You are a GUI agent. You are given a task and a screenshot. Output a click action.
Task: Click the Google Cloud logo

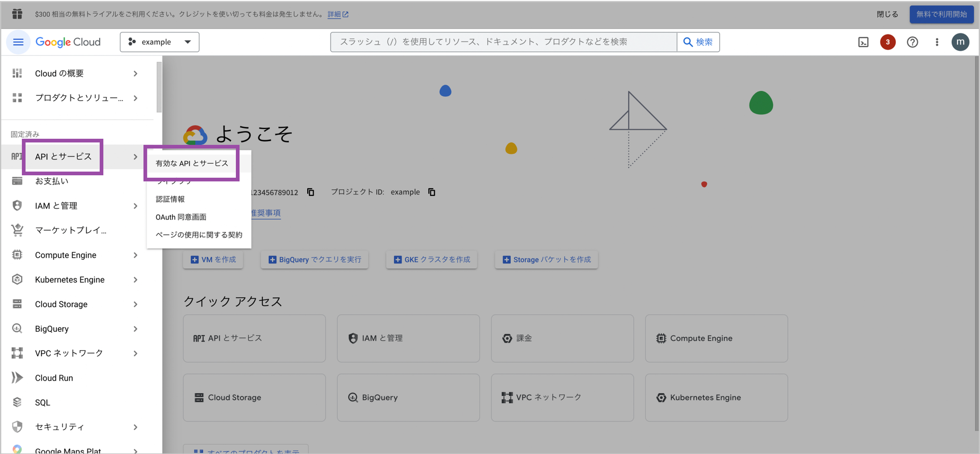coord(68,42)
